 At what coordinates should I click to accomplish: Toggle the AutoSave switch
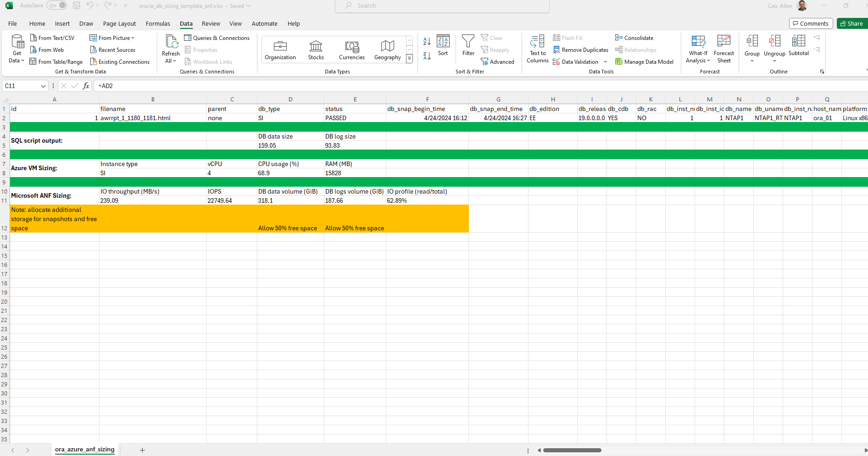click(56, 6)
